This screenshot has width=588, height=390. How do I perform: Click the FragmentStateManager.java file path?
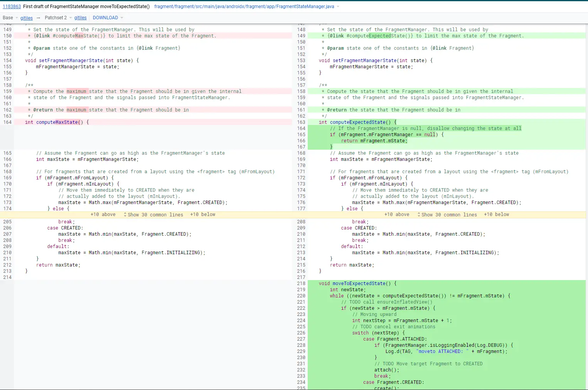point(244,7)
